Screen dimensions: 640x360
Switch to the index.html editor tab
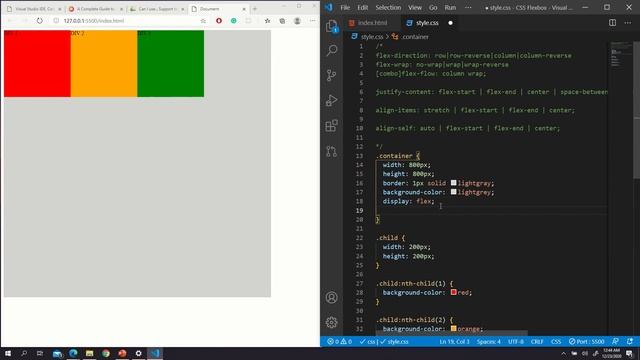point(369,23)
